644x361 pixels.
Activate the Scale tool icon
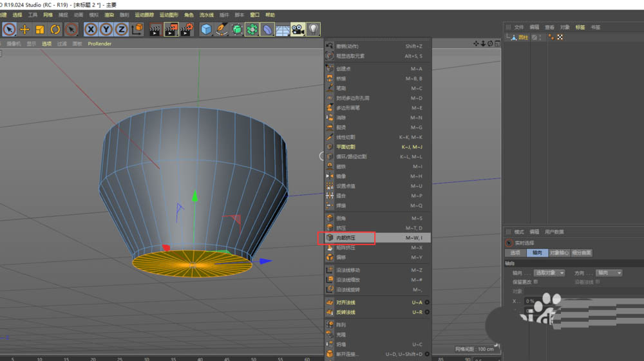click(x=40, y=29)
